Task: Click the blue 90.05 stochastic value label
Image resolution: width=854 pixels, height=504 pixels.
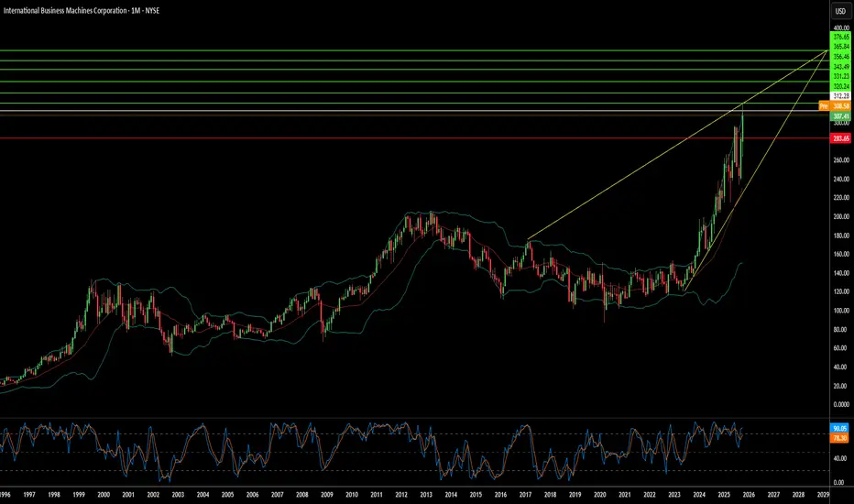Action: tap(840, 428)
